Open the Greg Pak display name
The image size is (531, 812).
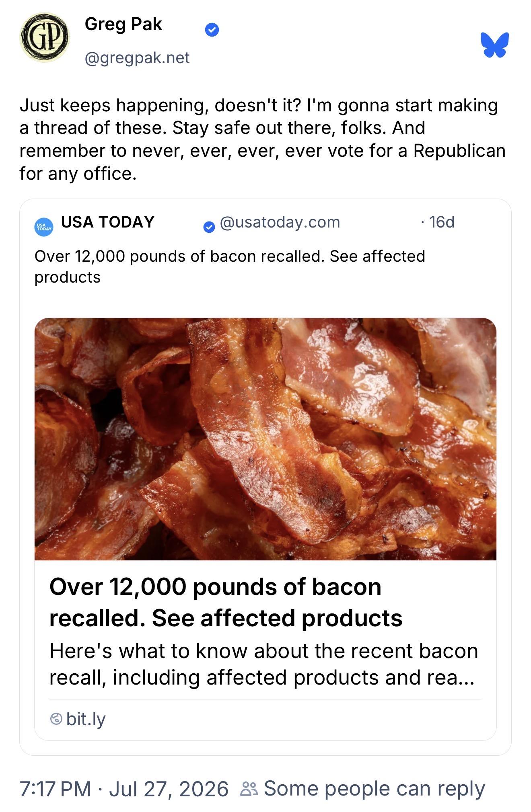coord(123,25)
